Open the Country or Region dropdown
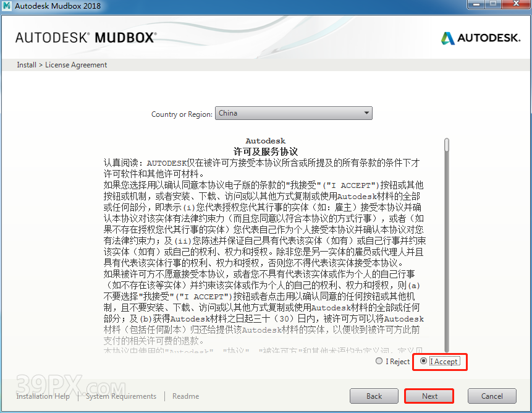This screenshot has width=532, height=413. [293, 113]
